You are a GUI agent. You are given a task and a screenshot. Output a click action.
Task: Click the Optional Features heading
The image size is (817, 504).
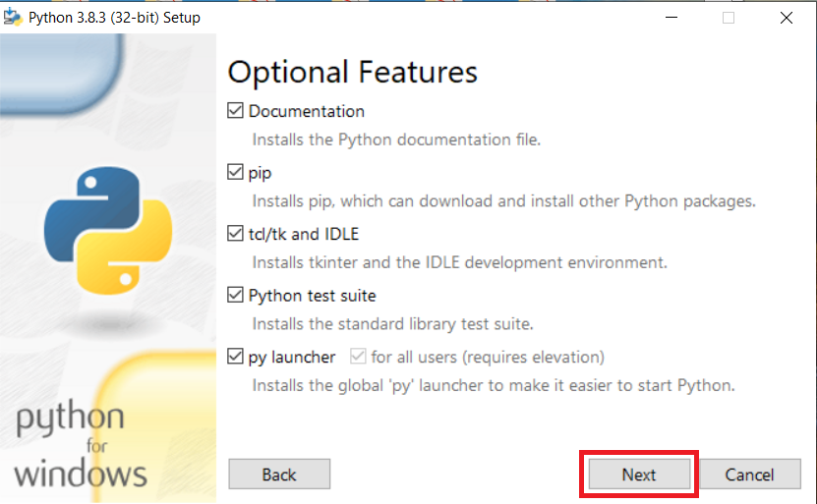353,72
